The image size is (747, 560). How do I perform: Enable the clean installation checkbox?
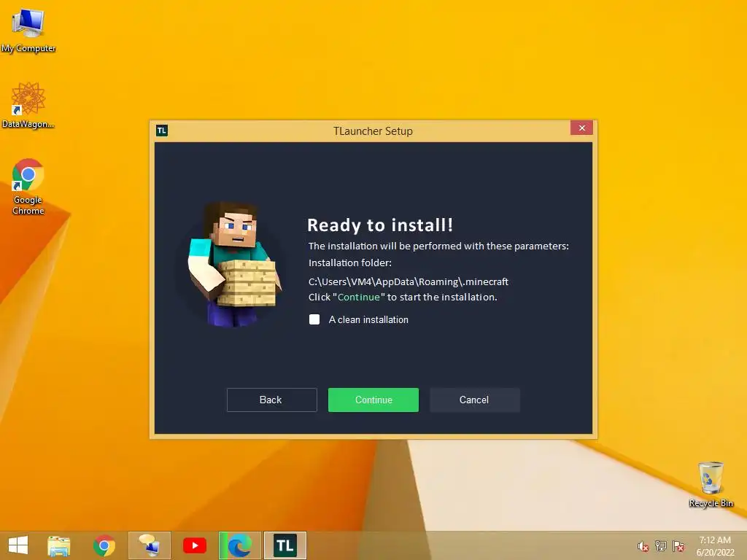pyautogui.click(x=314, y=319)
